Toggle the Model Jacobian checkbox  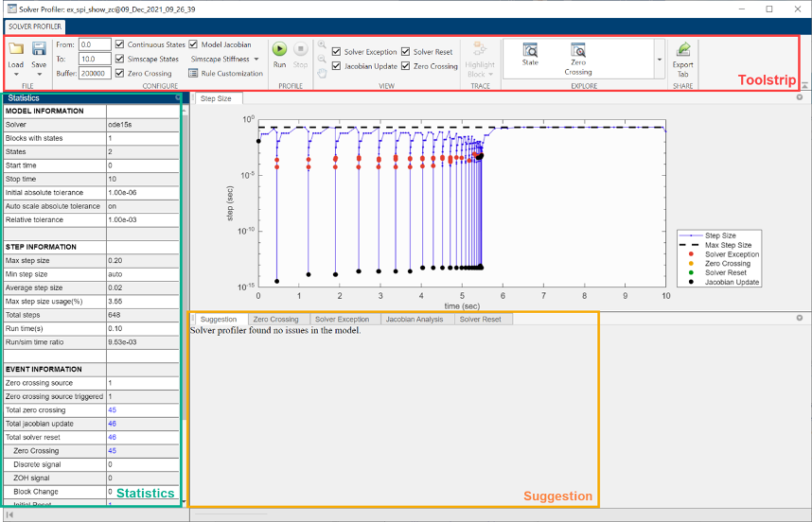click(194, 44)
